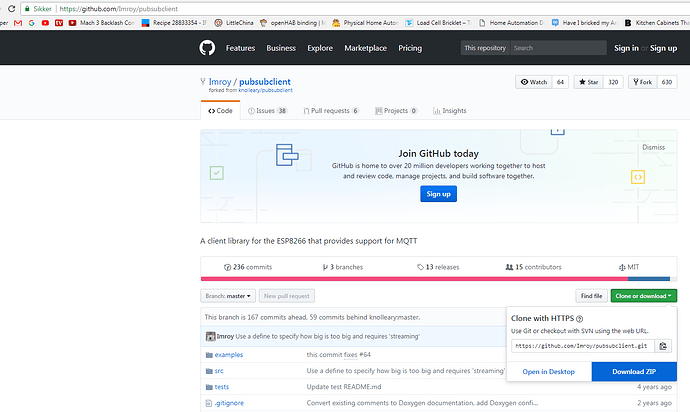Click Marketplace in the top navigation
Viewport: 690px width, 412px height.
point(365,48)
